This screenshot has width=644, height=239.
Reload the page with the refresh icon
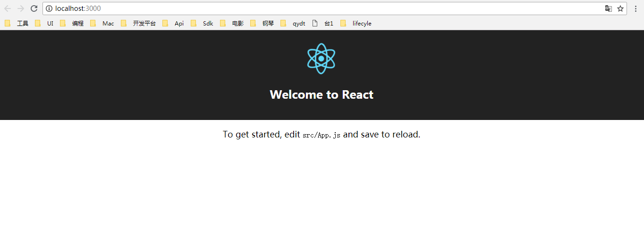34,9
